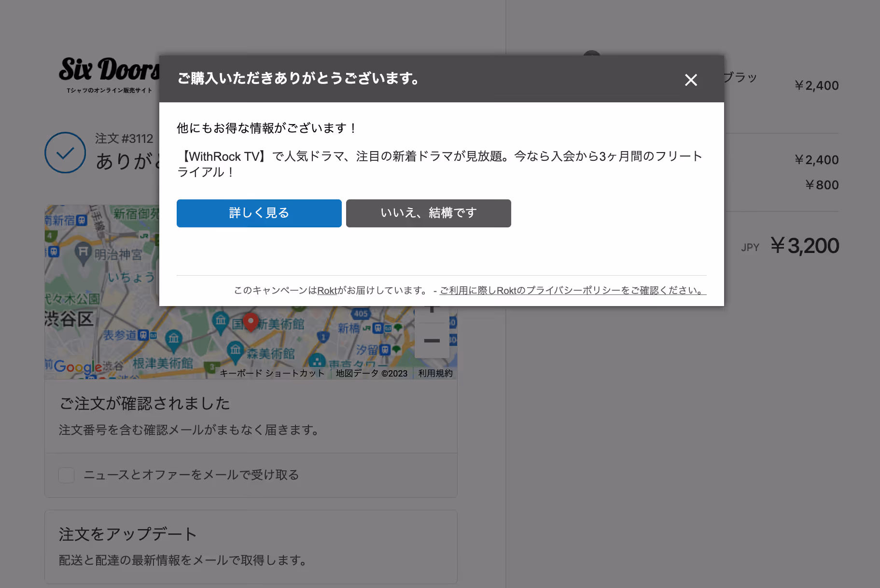Click the 汐留 station label on the map

(x=367, y=350)
